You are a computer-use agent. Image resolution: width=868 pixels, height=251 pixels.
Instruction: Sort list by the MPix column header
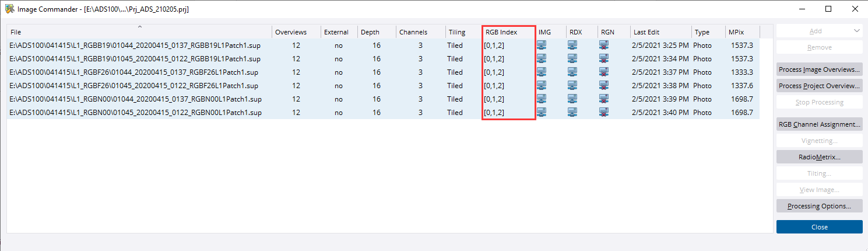pos(735,32)
